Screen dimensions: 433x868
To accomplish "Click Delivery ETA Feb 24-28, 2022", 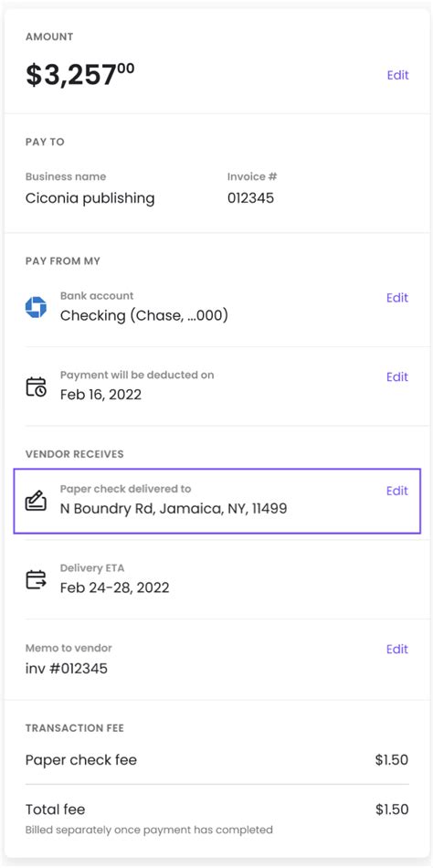I will (114, 587).
